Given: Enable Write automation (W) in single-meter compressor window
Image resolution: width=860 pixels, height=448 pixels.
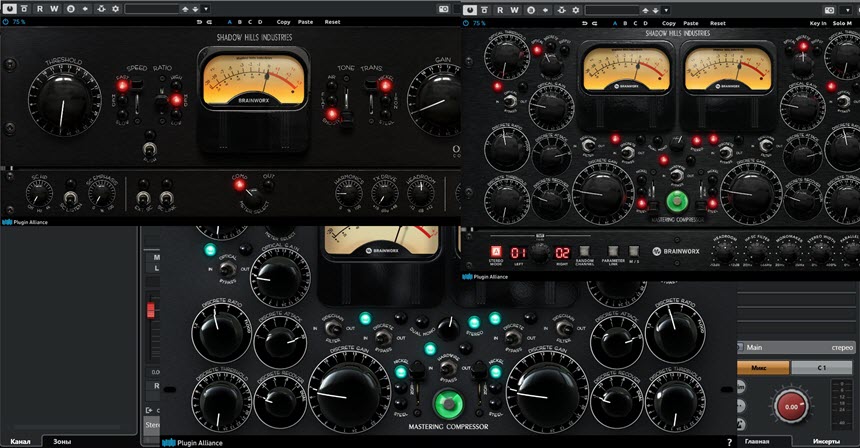Looking at the screenshot, I should coord(54,9).
